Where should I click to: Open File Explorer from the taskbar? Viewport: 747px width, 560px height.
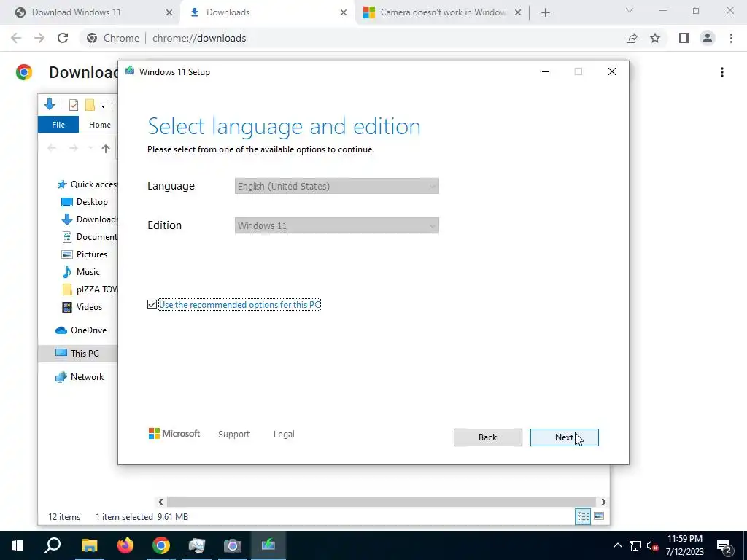[x=90, y=545]
